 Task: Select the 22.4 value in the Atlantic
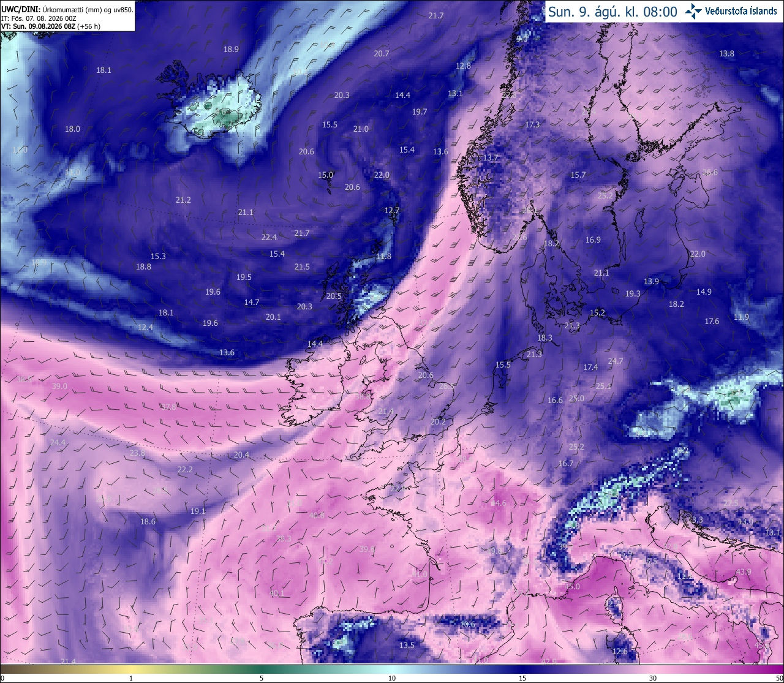pyautogui.click(x=269, y=238)
